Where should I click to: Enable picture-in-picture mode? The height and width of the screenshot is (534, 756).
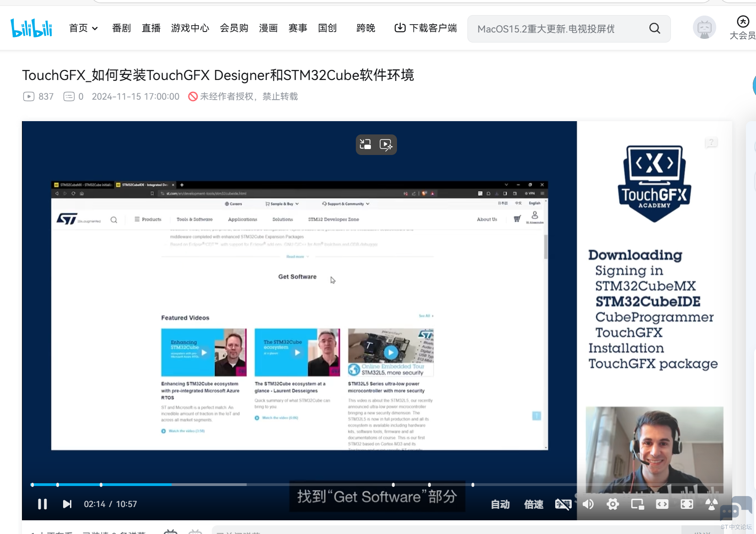click(x=638, y=504)
